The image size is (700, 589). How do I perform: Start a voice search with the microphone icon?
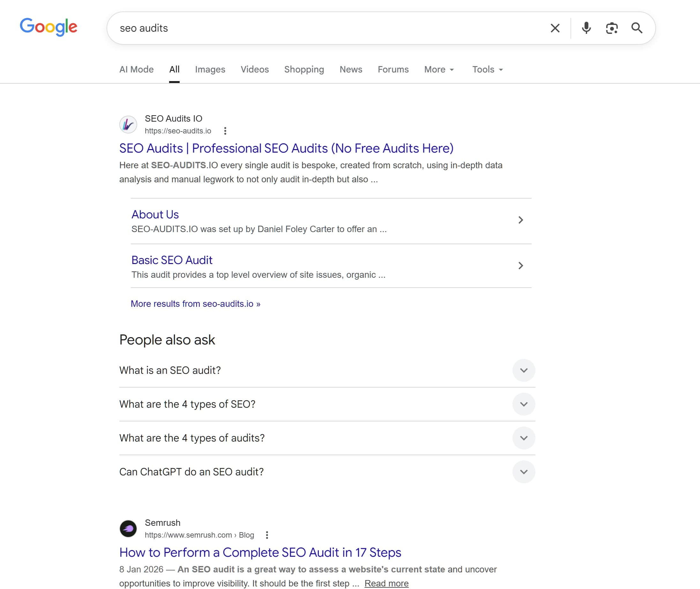pyautogui.click(x=586, y=28)
